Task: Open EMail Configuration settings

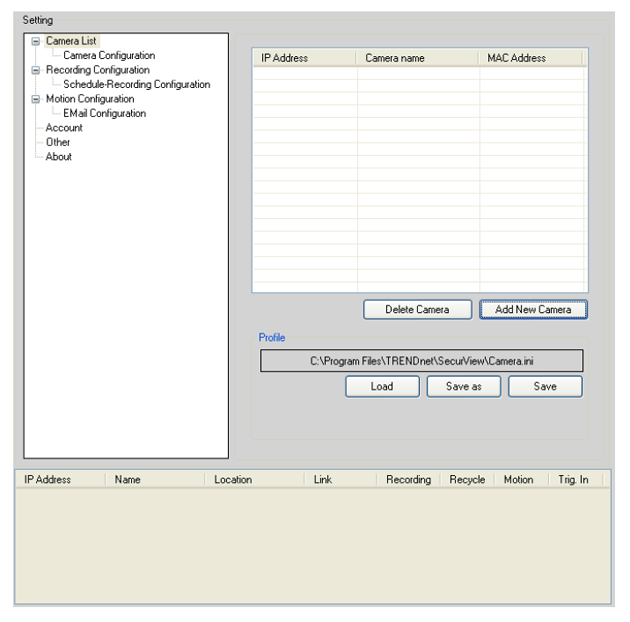Action: click(x=104, y=114)
